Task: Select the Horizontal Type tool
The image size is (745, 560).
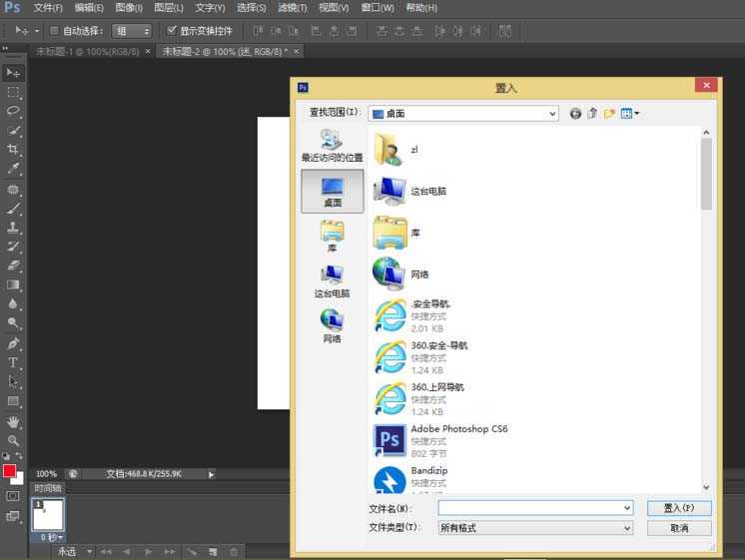Action: 13,362
